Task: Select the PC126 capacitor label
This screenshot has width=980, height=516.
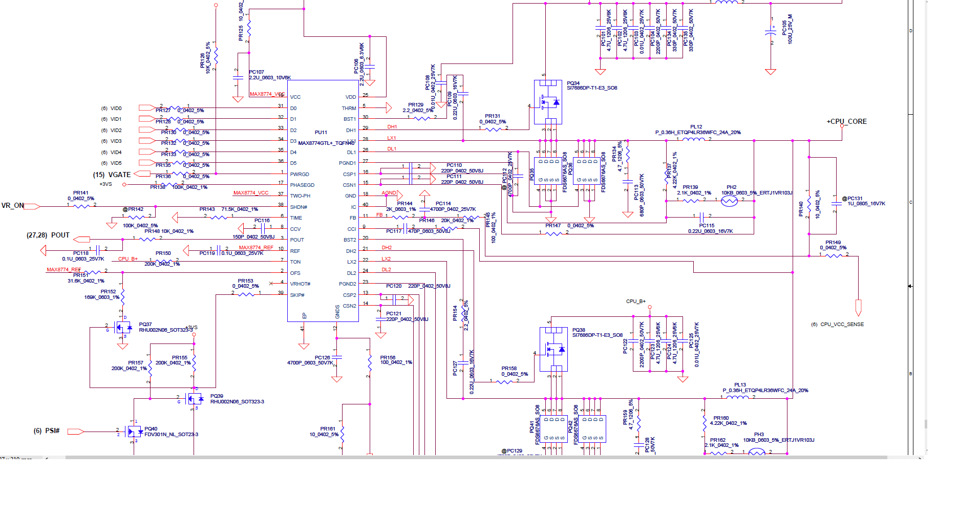Action: point(323,358)
